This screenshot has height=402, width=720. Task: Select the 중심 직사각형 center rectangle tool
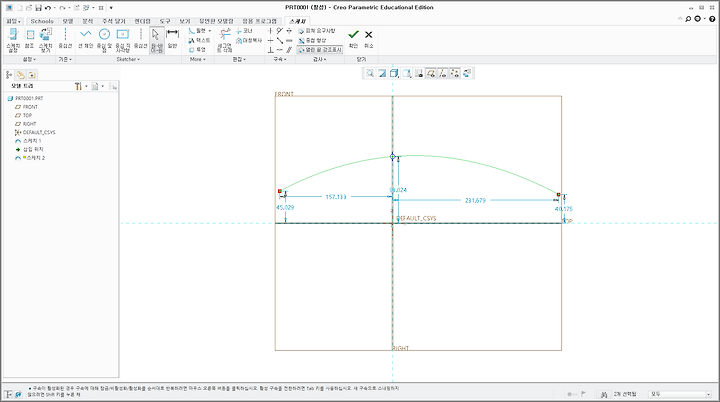tap(123, 40)
